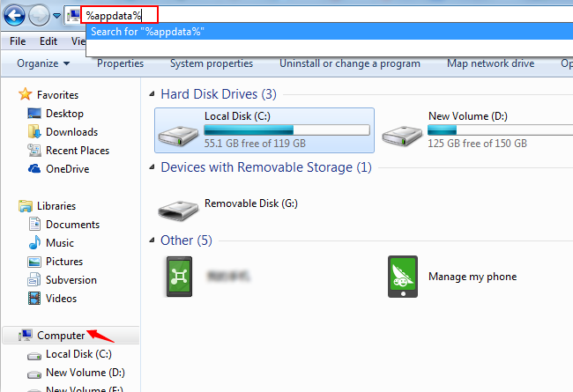573x392 pixels.
Task: Click Local Disk (C:) sidebar drive icon
Action: click(x=34, y=355)
